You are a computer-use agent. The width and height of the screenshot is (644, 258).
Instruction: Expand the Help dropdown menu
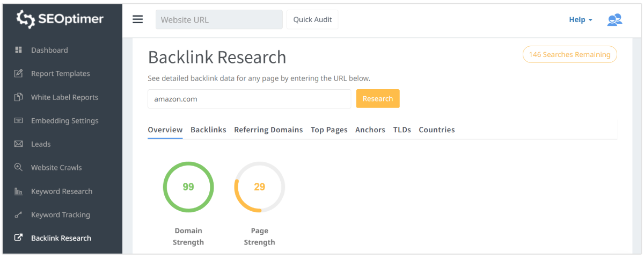pyautogui.click(x=581, y=20)
